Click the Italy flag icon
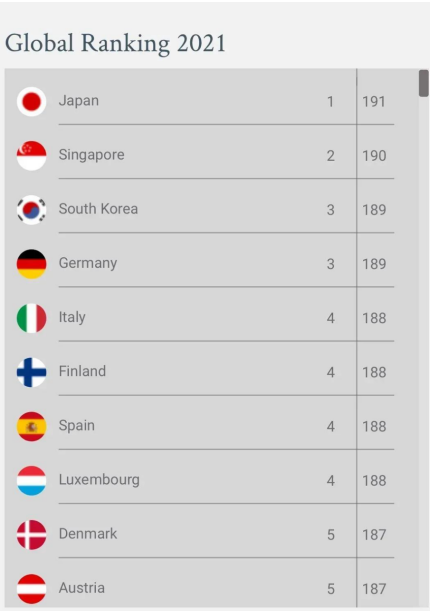The image size is (430, 613). tap(31, 318)
